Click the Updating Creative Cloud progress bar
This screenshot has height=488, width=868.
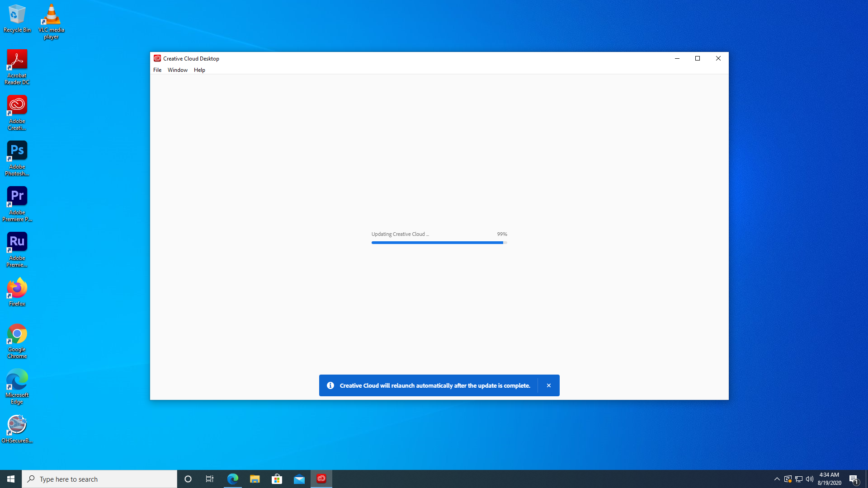point(439,243)
